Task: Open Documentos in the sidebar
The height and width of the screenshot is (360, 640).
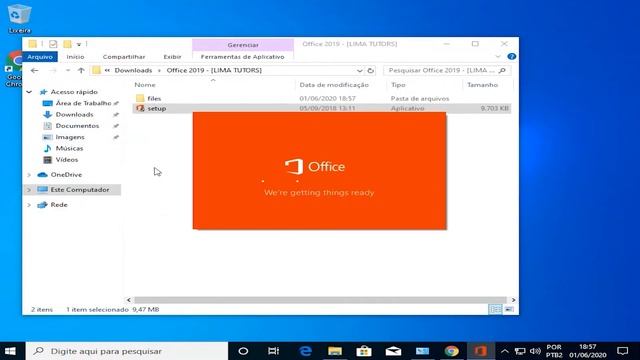Action: (77, 126)
